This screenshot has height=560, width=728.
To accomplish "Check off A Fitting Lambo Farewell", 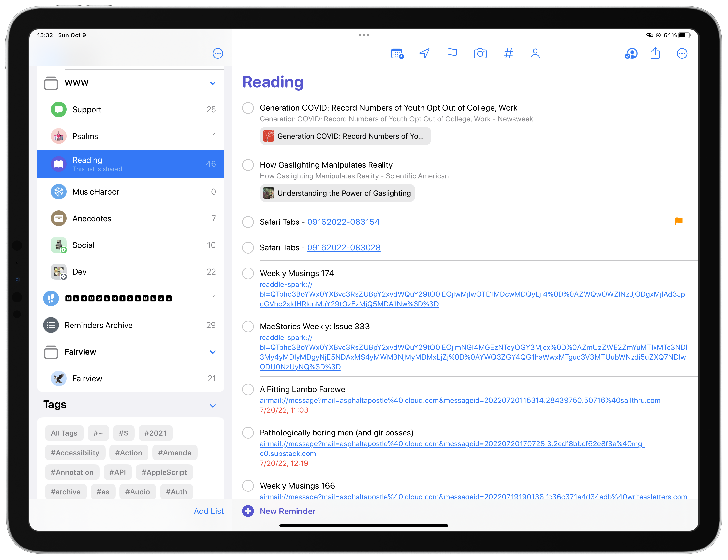I will pos(248,389).
